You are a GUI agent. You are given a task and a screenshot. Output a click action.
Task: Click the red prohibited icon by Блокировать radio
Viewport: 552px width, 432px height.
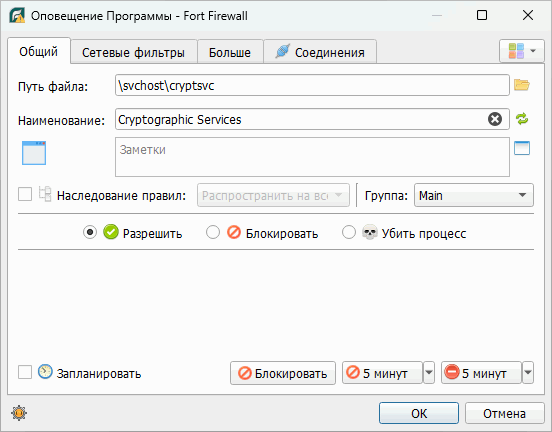click(234, 232)
